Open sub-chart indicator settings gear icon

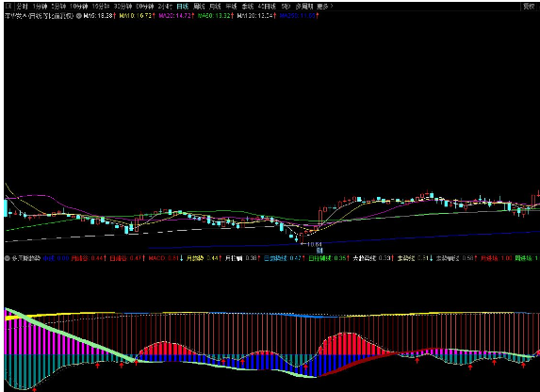pos(8,258)
